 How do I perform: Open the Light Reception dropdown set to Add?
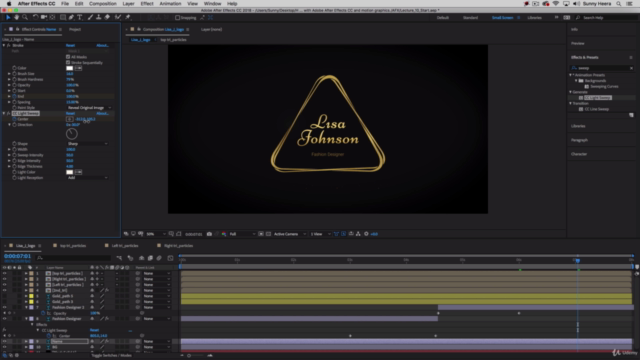point(87,178)
